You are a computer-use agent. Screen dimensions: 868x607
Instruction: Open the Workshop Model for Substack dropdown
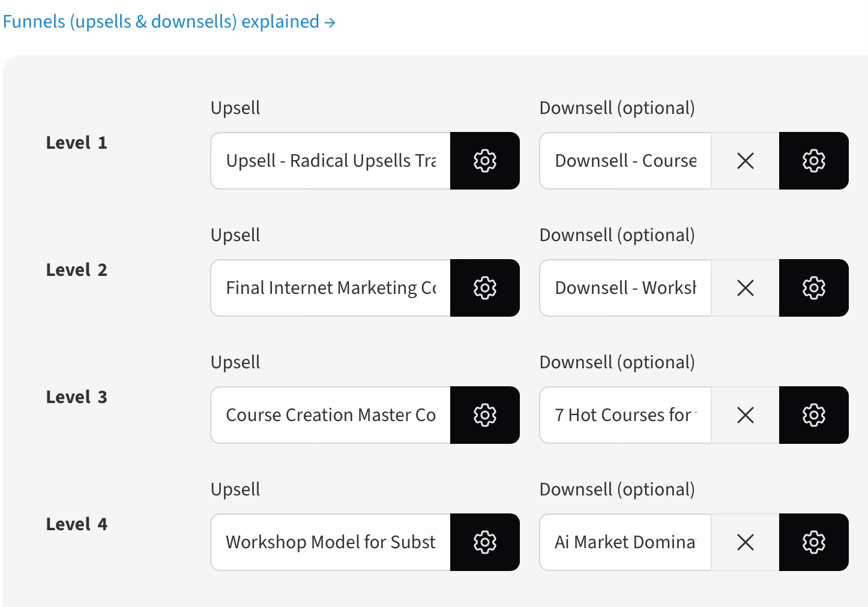pyautogui.click(x=331, y=542)
